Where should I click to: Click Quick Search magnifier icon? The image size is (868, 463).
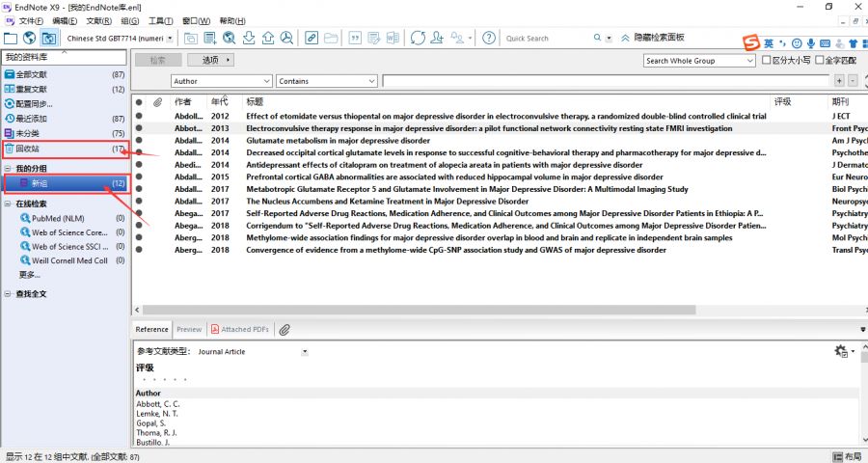click(x=597, y=38)
